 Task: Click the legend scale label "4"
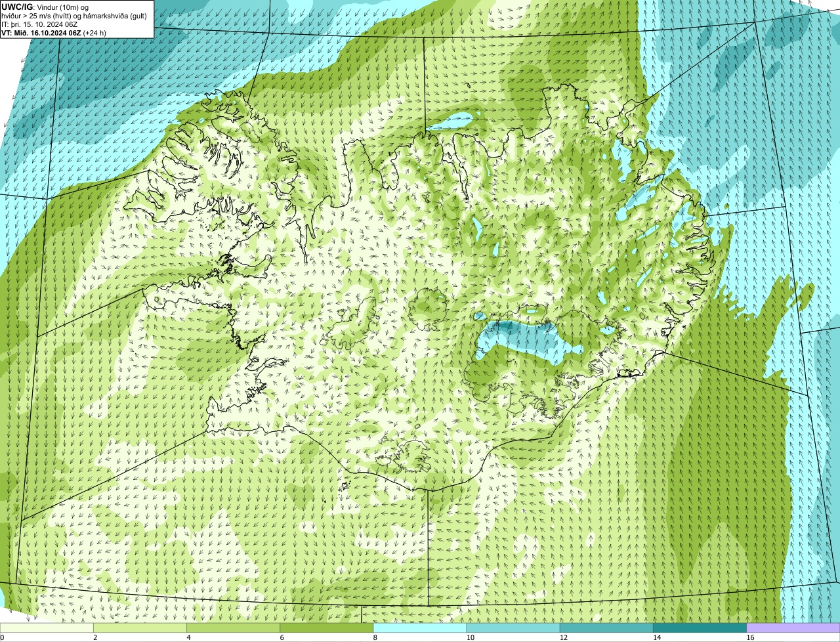(188, 637)
